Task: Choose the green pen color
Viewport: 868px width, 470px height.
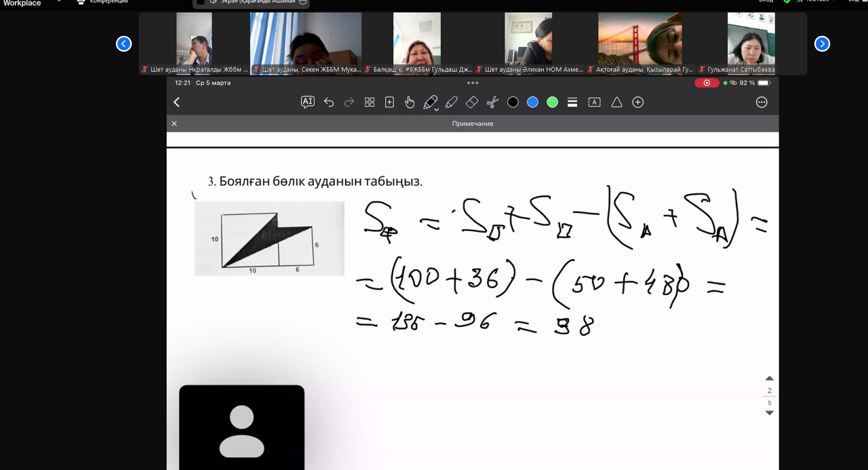Action: click(553, 102)
